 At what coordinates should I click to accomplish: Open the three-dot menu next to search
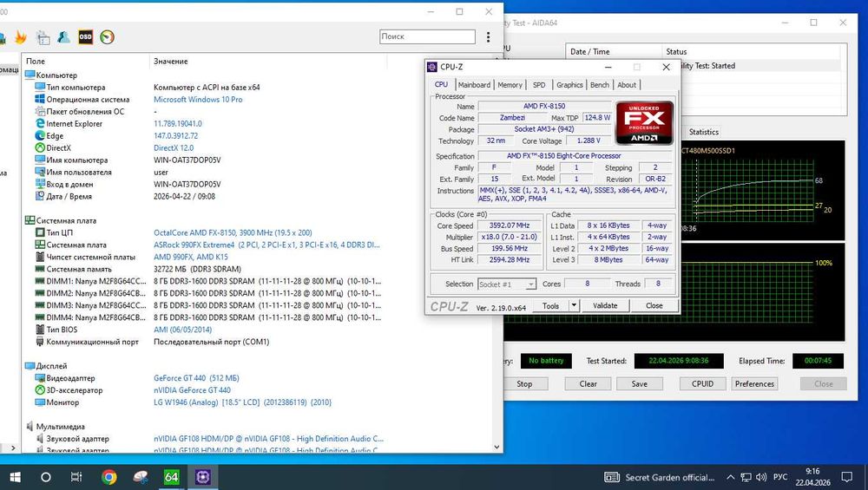tap(488, 37)
